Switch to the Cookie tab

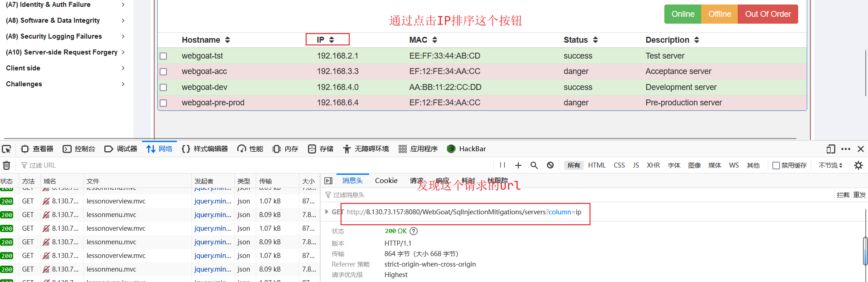(x=386, y=180)
